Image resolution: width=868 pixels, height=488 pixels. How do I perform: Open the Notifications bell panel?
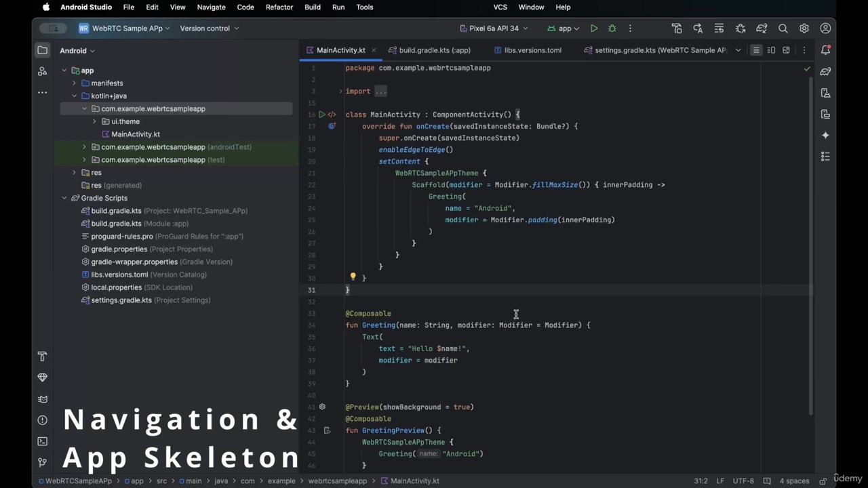[x=825, y=50]
